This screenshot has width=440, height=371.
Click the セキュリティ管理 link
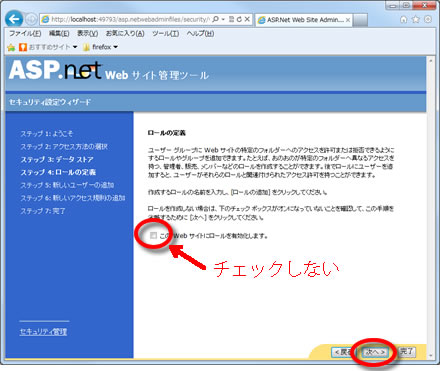coord(43,332)
